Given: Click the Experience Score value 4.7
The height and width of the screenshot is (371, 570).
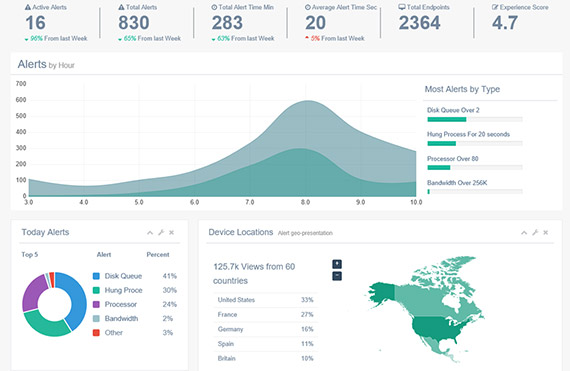Looking at the screenshot, I should tap(505, 23).
